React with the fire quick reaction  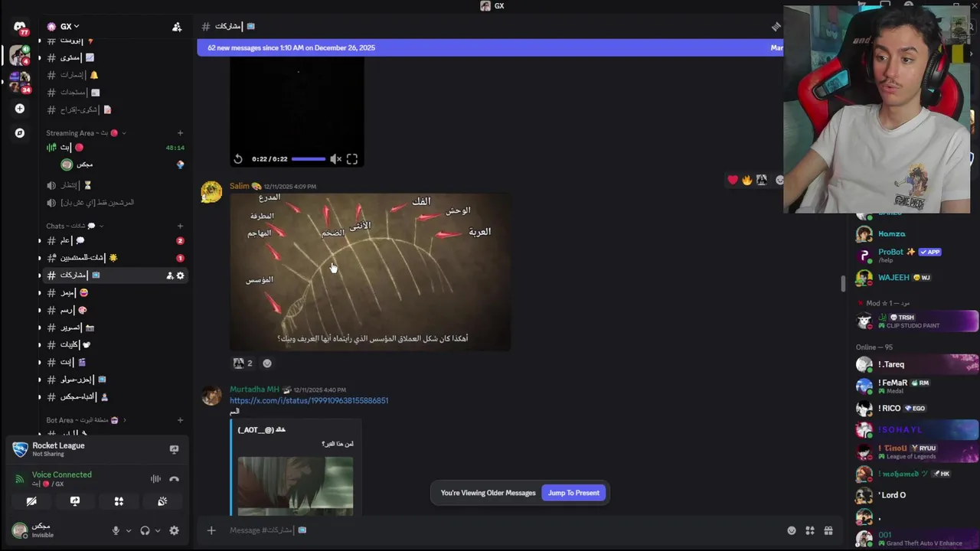click(x=746, y=180)
